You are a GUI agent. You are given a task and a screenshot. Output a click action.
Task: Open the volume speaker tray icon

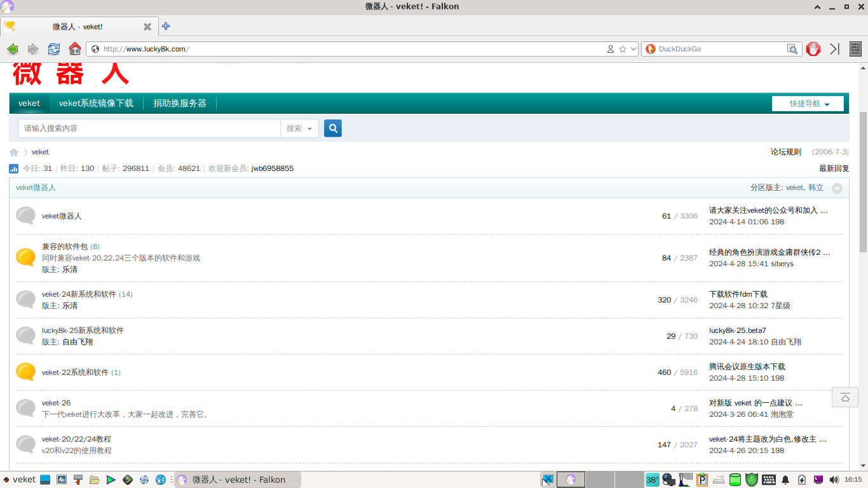(834, 480)
